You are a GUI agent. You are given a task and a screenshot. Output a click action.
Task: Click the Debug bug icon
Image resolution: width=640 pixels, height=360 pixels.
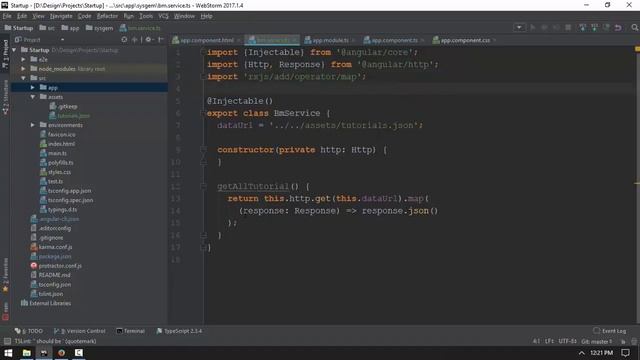tap(544, 27)
